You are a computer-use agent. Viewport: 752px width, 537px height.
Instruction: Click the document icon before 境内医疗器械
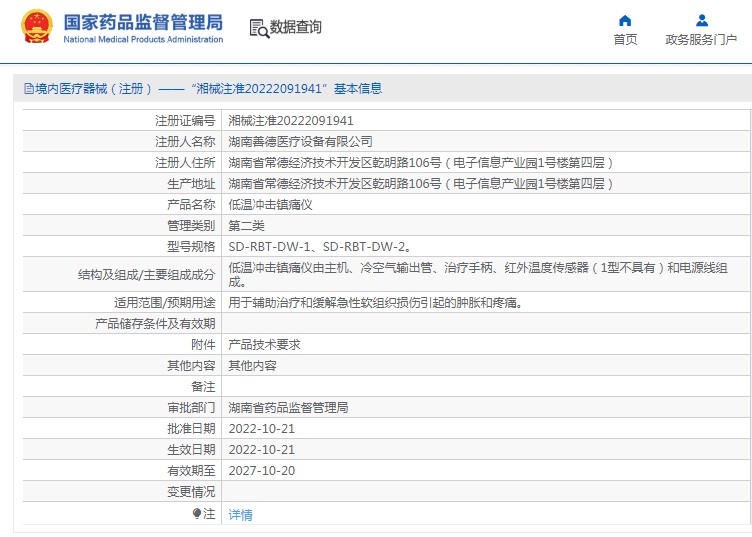[29, 89]
